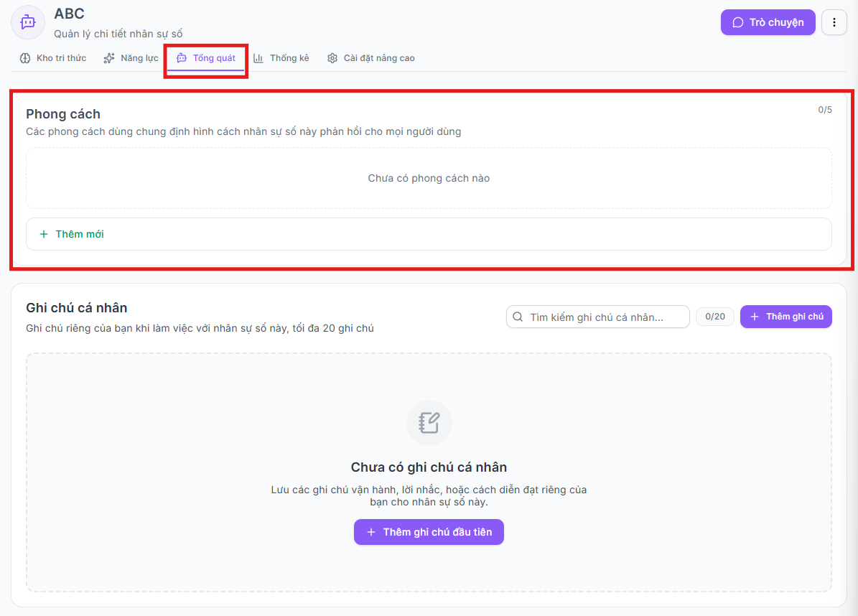Click the Thêm ghi chú button
The width and height of the screenshot is (858, 616).
click(785, 317)
